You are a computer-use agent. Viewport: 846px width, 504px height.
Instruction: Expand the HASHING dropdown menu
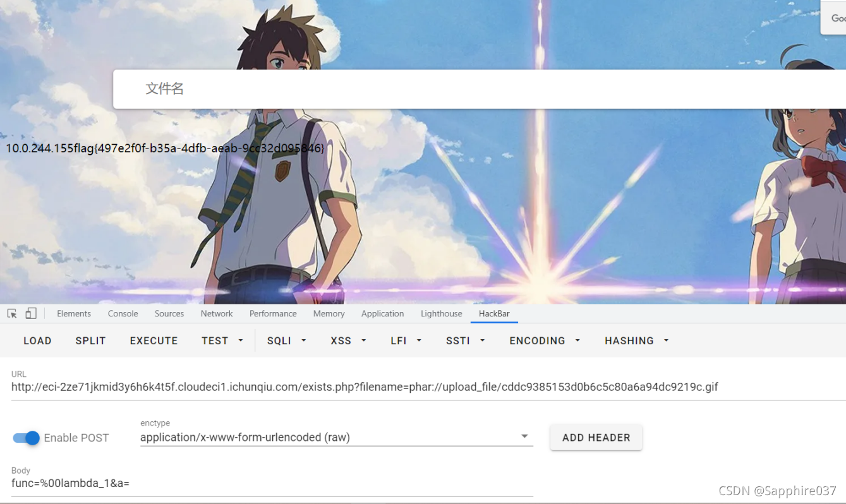pos(637,340)
